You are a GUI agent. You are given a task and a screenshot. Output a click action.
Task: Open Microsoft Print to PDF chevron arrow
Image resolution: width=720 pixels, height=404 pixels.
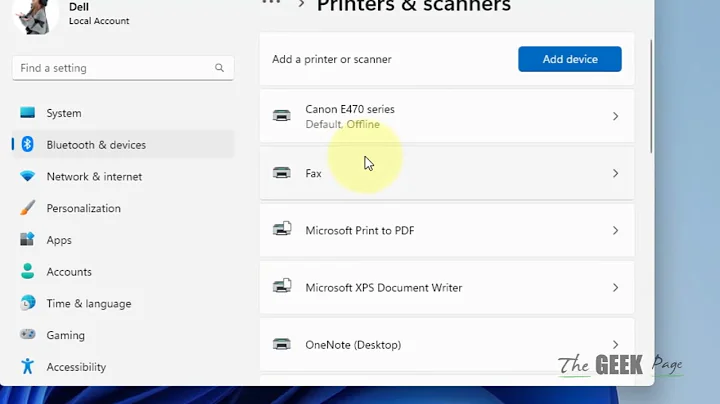[615, 230]
